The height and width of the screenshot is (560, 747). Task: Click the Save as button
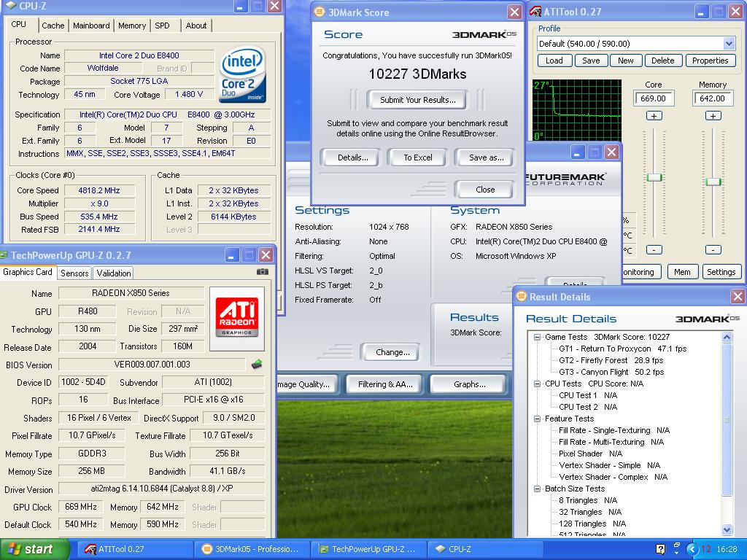point(486,157)
